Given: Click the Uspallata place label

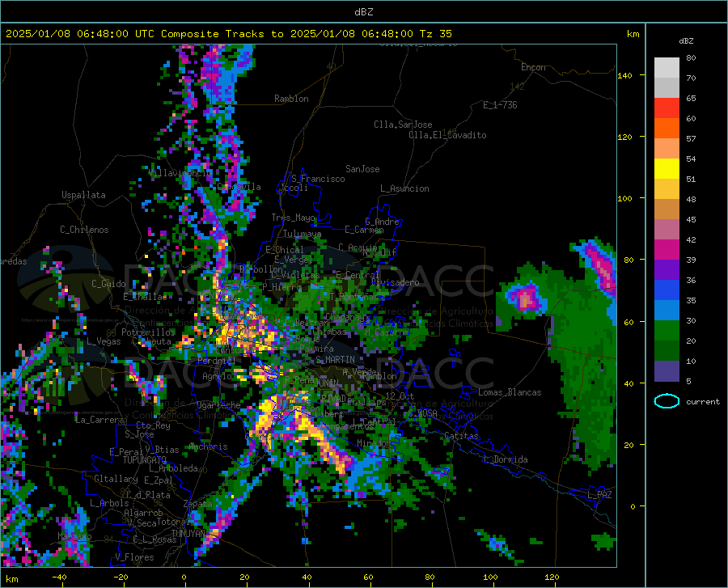Looking at the screenshot, I should pyautogui.click(x=83, y=195).
